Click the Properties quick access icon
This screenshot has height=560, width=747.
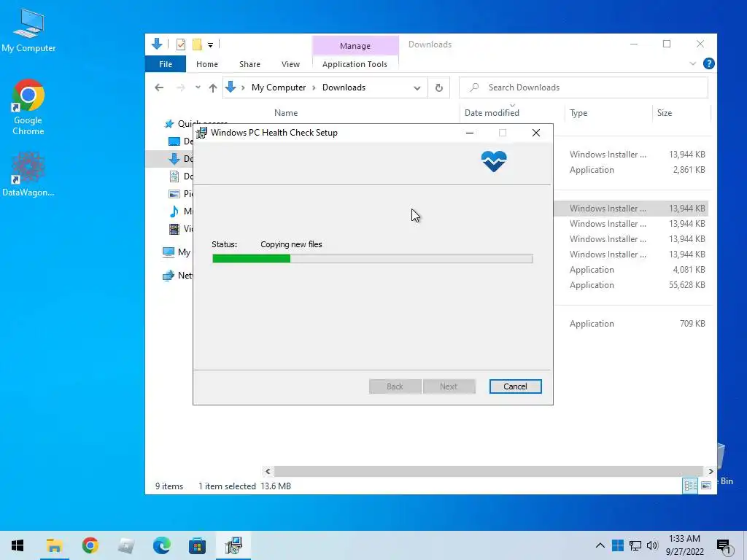tap(181, 44)
